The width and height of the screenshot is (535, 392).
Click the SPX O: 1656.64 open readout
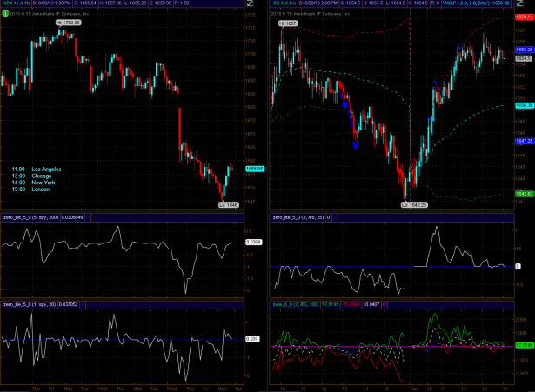coord(85,3)
